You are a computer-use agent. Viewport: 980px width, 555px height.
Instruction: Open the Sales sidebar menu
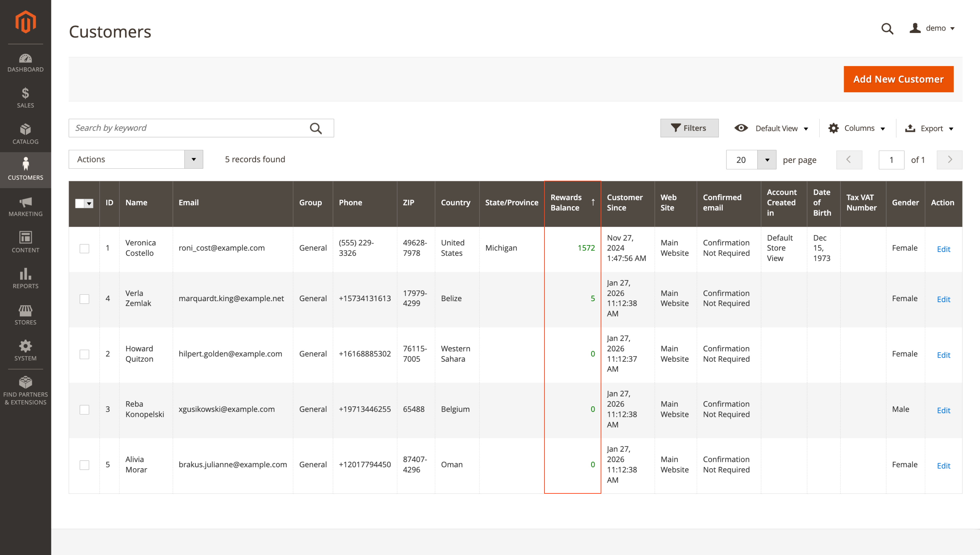(26, 98)
